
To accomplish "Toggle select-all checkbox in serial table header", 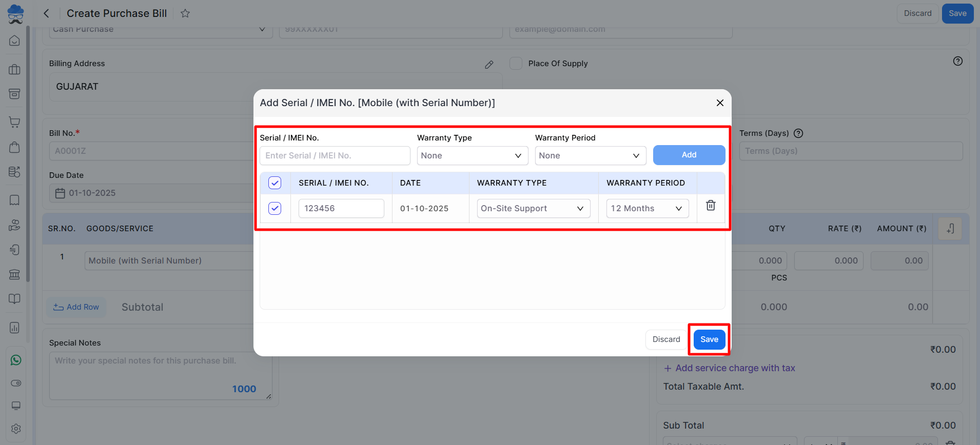I will click(x=275, y=183).
